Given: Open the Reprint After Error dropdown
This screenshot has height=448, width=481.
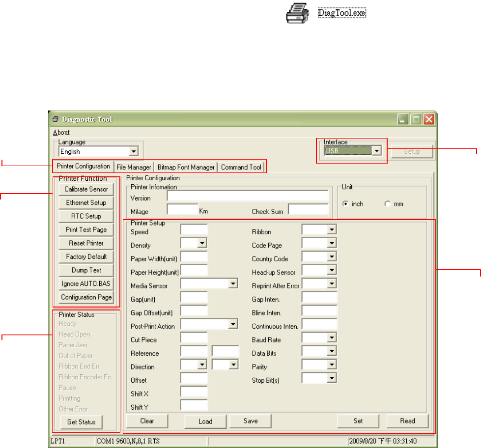Looking at the screenshot, I should 332,283.
